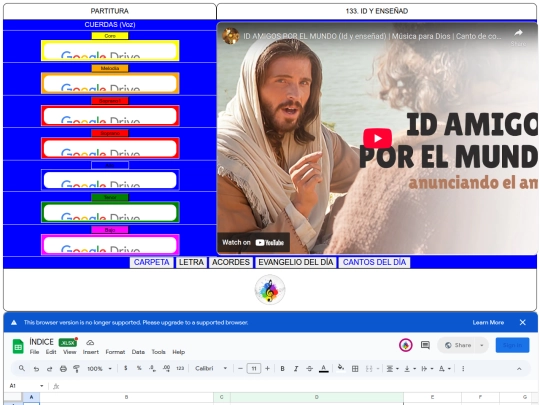Open the three-dot More toolbar options
Screen dimensions: 540x405
pyautogui.click(x=463, y=368)
